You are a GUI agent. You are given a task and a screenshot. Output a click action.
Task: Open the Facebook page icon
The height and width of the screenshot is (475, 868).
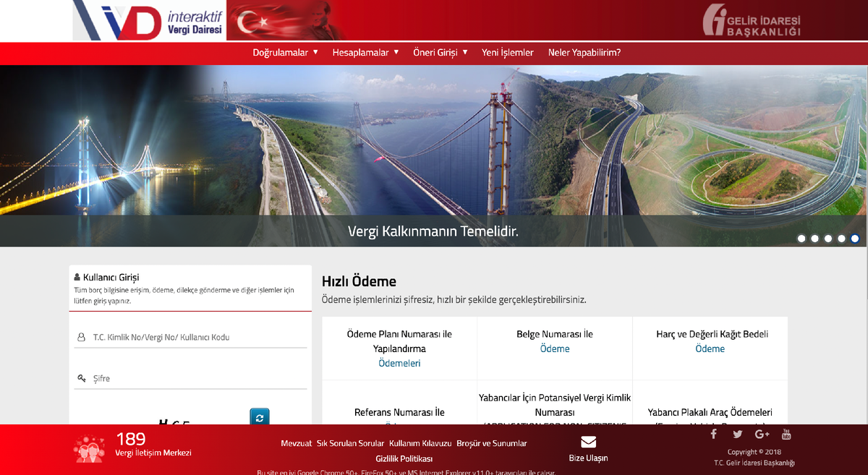point(714,434)
